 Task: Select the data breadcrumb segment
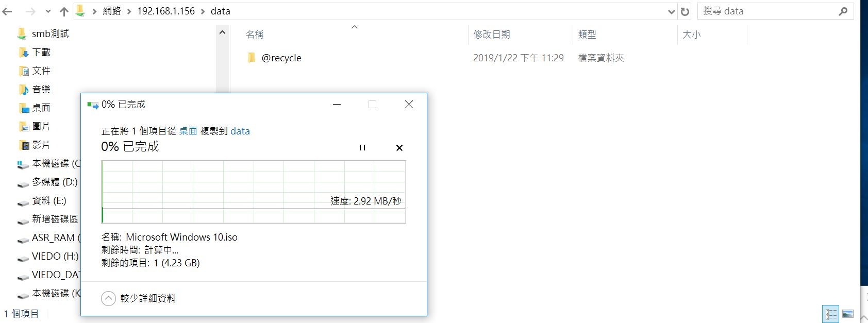[221, 11]
